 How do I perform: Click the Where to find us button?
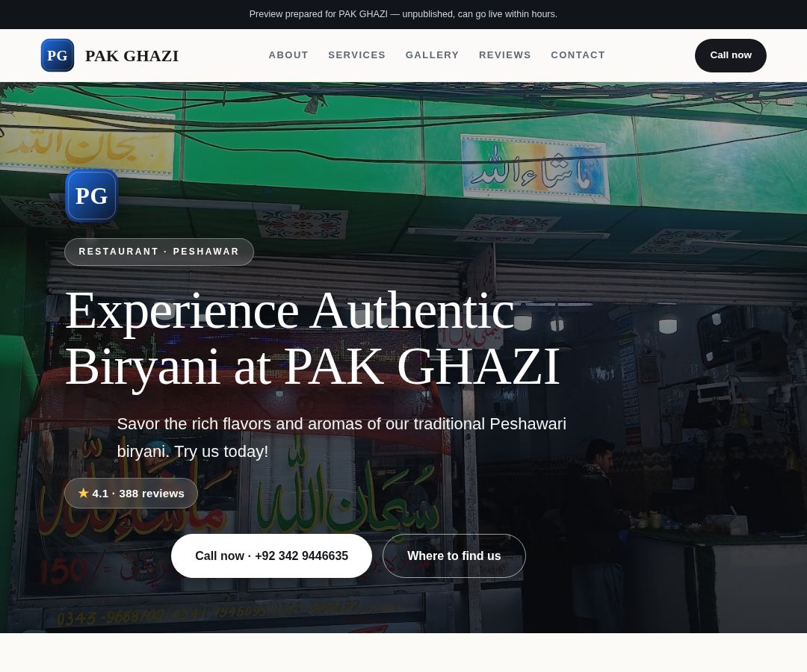pos(454,556)
